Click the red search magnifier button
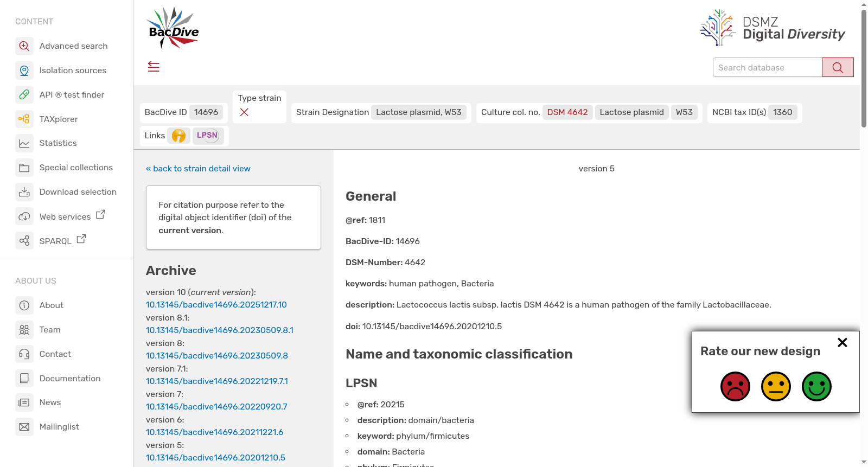Screen dimensions: 868x467 pos(838,67)
